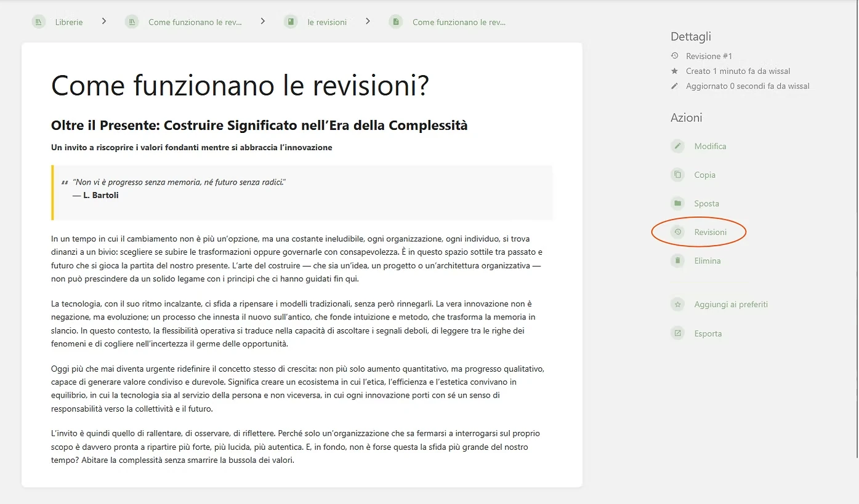Image resolution: width=859 pixels, height=504 pixels.
Task: Click the copy icon beside Copia
Action: pyautogui.click(x=677, y=175)
